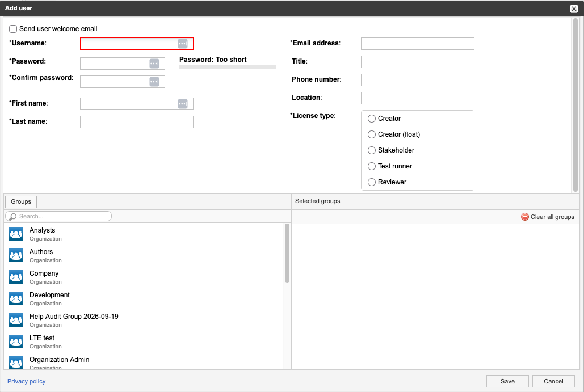Image resolution: width=584 pixels, height=392 pixels.
Task: Click the magnifier icon in groups search
Action: [13, 216]
